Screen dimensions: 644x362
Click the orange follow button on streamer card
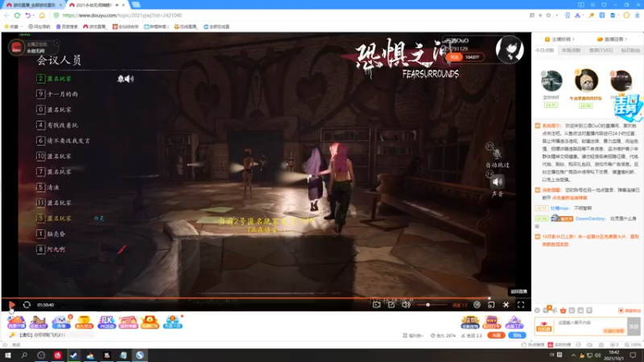click(454, 57)
